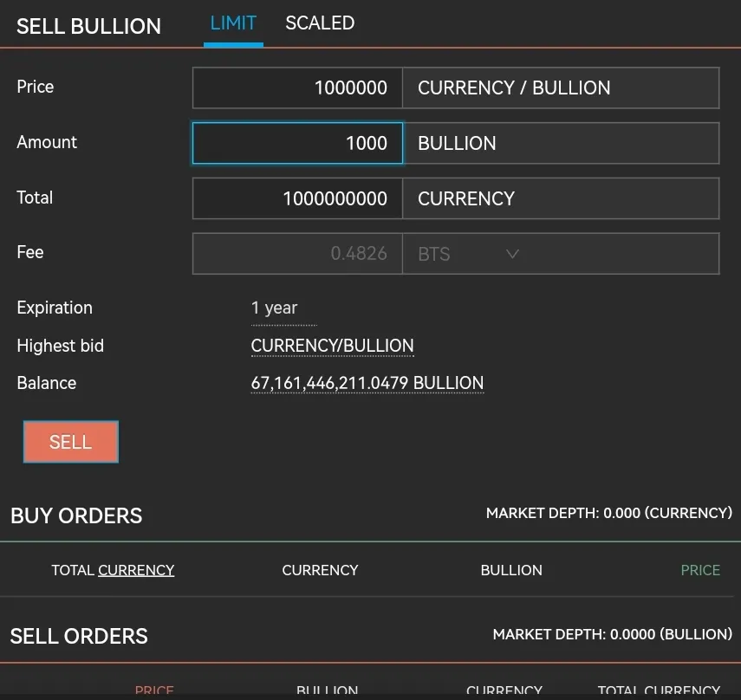Viewport: 741px width, 700px height.
Task: Click the Total field showing 1000000000
Action: pos(297,198)
